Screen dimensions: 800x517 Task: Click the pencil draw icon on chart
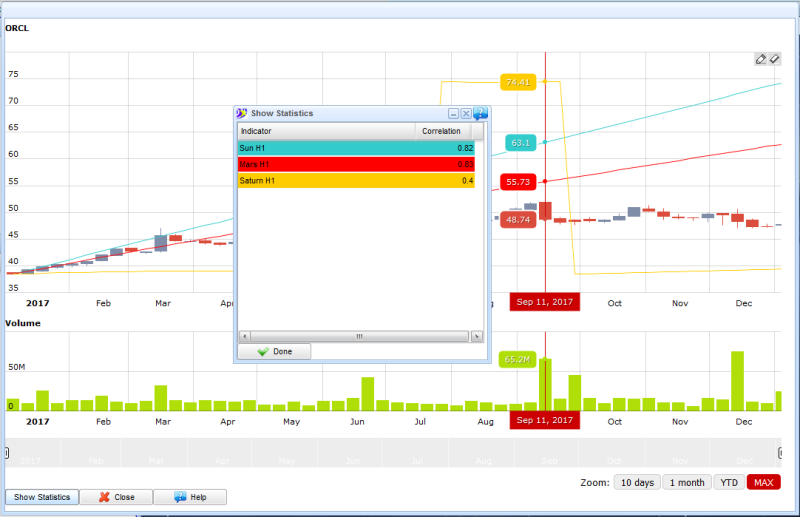pyautogui.click(x=761, y=59)
